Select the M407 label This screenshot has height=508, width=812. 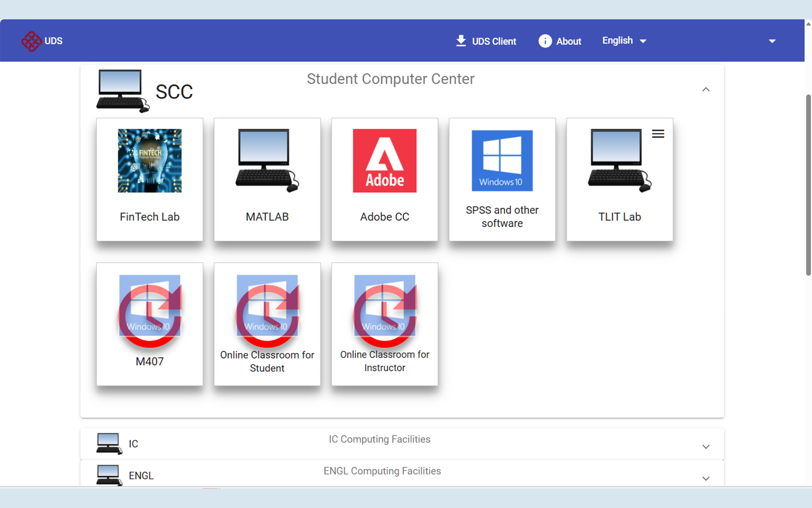tap(150, 361)
